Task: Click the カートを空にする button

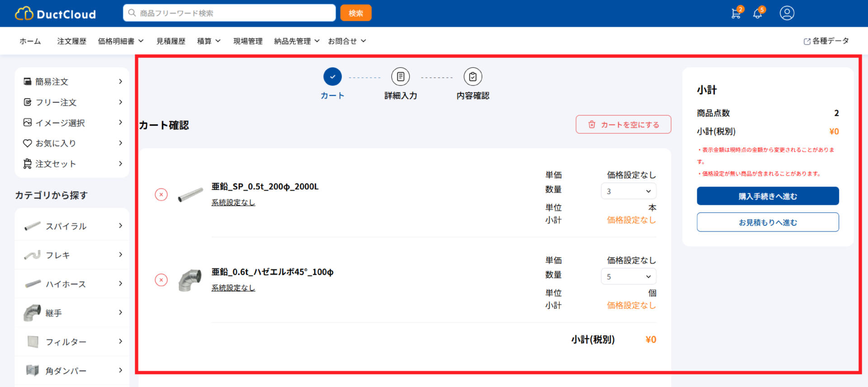Action: point(623,125)
